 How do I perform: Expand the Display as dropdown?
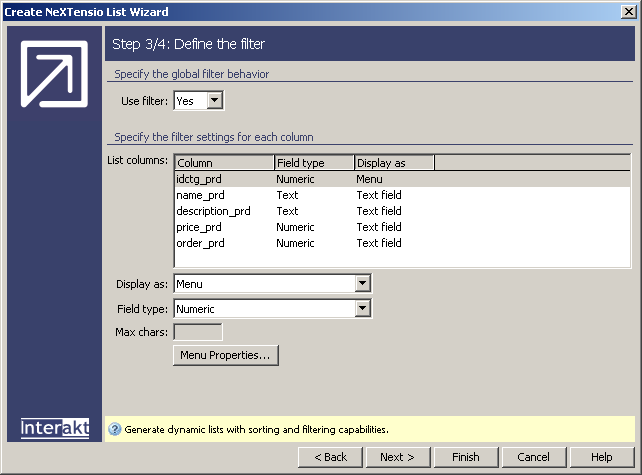tap(362, 284)
